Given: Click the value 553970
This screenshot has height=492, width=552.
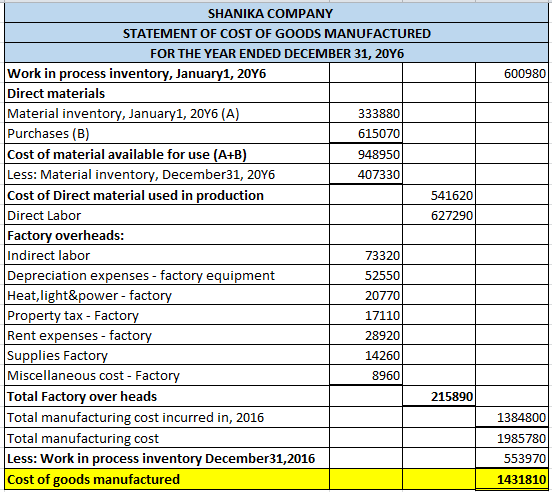Looking at the screenshot, I should pyautogui.click(x=525, y=459).
